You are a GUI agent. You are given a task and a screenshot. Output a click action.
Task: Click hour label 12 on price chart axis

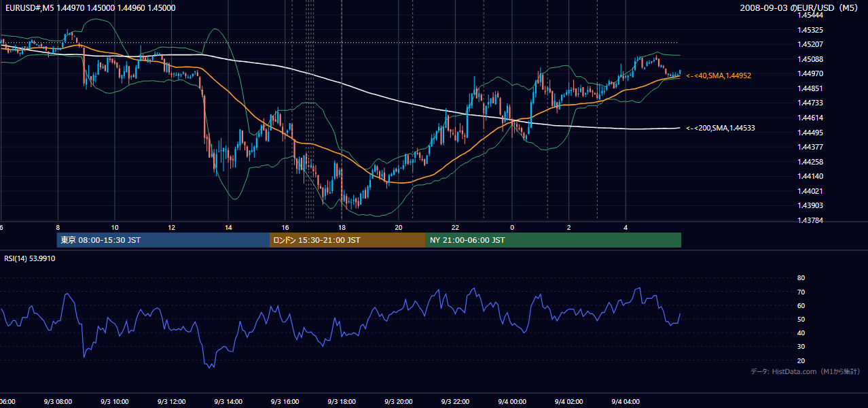pyautogui.click(x=171, y=227)
